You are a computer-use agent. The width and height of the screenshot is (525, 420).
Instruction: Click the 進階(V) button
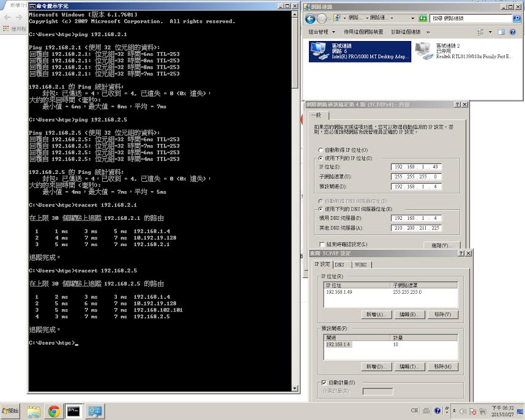(x=442, y=245)
